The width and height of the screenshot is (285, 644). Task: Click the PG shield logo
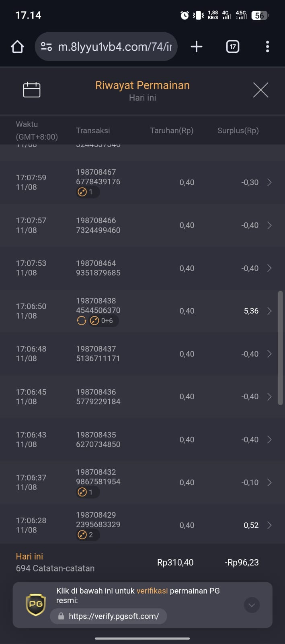click(35, 605)
